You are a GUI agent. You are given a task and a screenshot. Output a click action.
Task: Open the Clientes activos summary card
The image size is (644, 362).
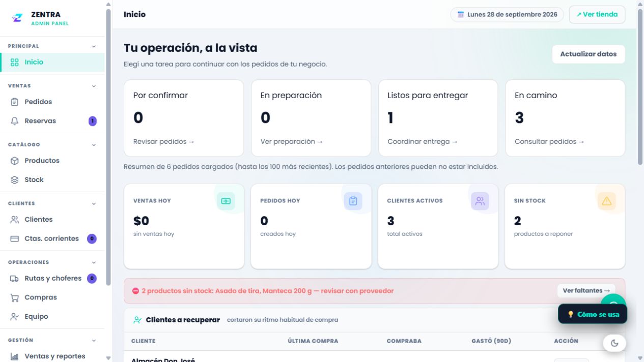[x=438, y=226]
